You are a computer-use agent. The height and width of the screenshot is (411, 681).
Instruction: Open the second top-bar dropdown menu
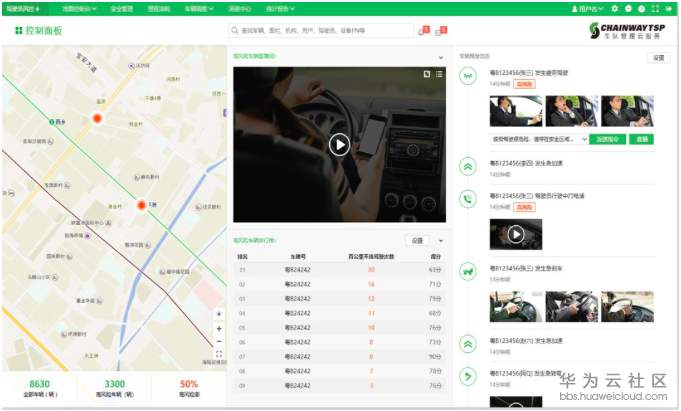tap(79, 9)
